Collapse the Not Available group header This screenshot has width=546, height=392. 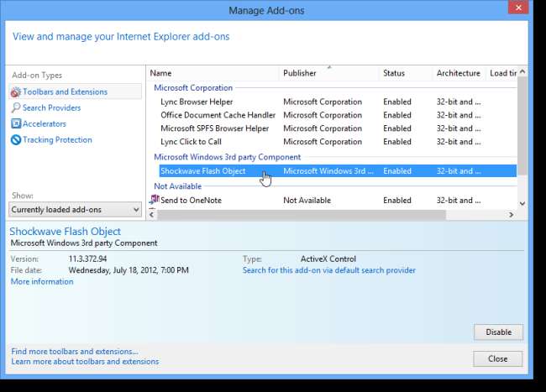(x=177, y=186)
